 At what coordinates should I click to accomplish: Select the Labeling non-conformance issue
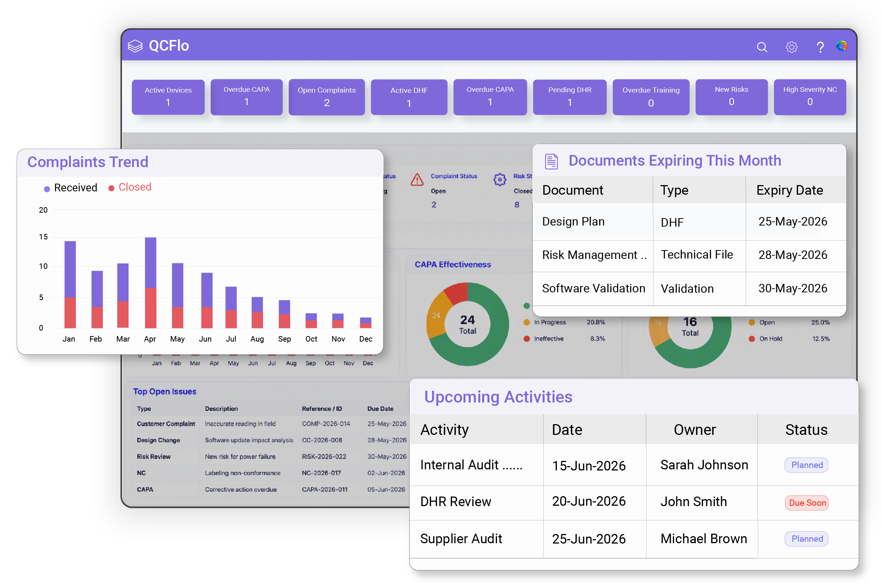[x=242, y=473]
